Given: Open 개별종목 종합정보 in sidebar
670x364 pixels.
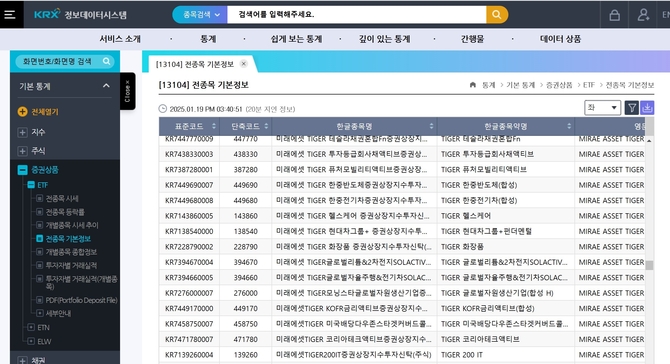Looking at the screenshot, I should 71,252.
